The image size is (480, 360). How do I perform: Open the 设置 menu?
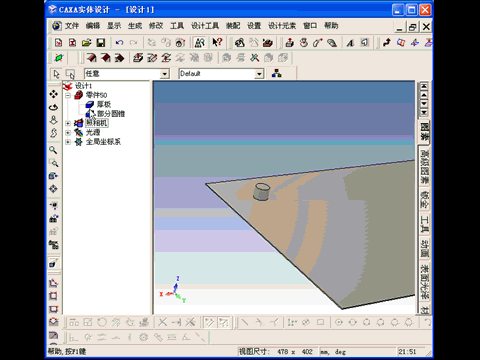(254, 26)
